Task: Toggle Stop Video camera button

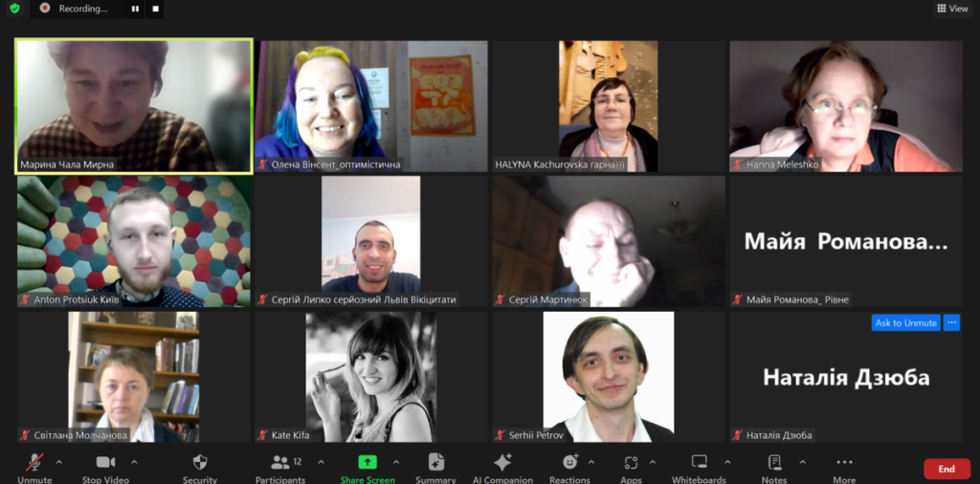Action: coord(105,462)
